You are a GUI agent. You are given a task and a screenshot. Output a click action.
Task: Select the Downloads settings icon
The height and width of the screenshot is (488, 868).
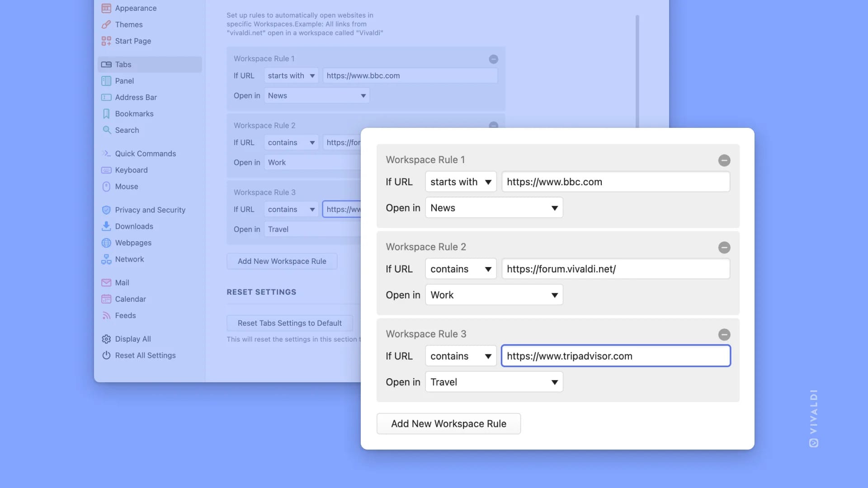(106, 226)
